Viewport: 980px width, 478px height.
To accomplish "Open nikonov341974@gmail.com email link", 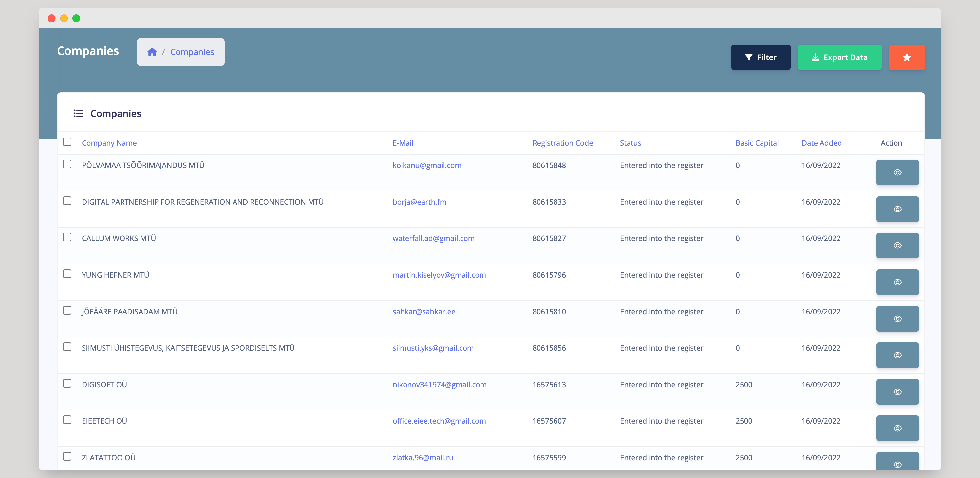I will point(440,384).
